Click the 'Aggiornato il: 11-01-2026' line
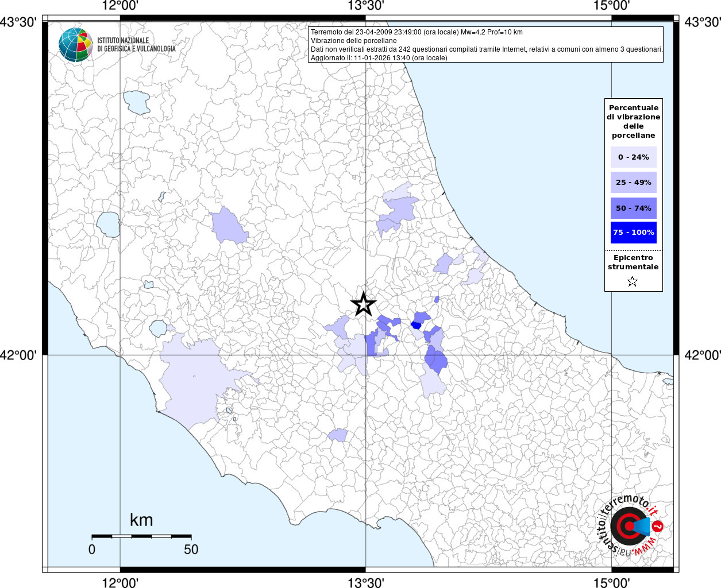 379,58
